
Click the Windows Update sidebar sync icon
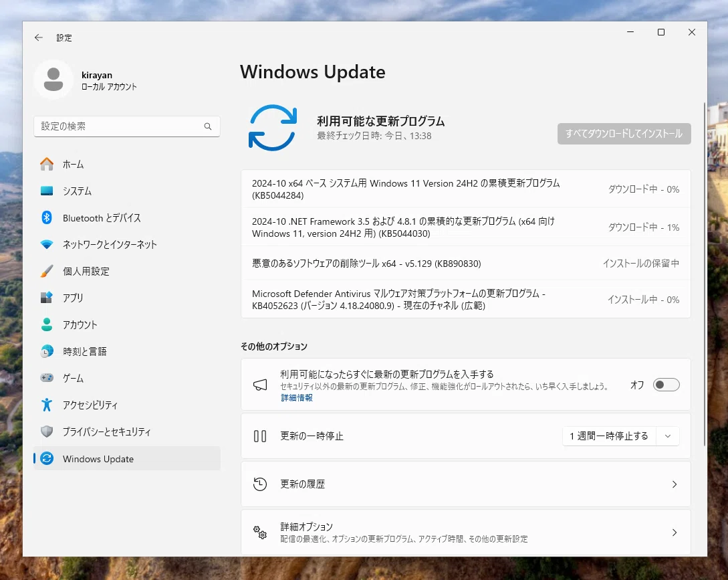point(46,459)
